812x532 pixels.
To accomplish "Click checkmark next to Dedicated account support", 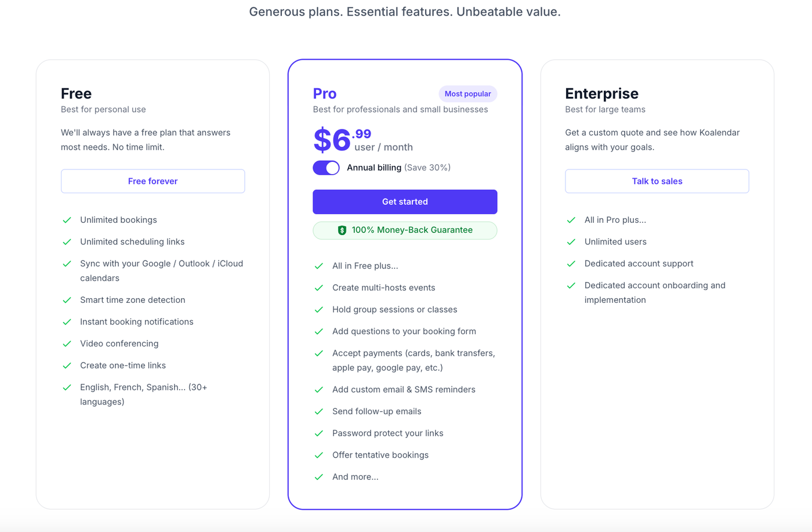I will (571, 264).
